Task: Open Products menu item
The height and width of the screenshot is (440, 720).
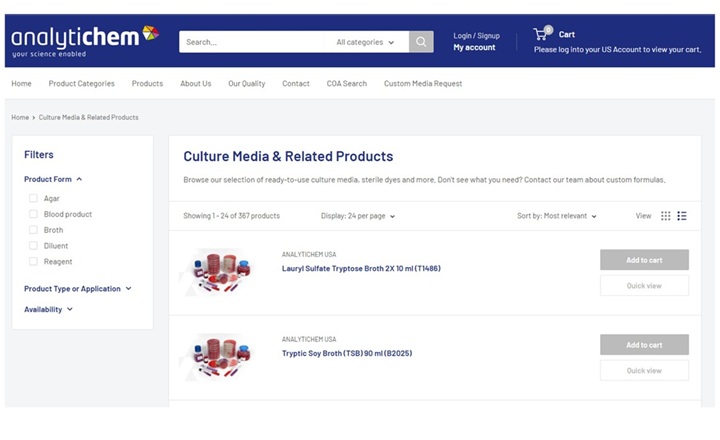Action: tap(147, 84)
